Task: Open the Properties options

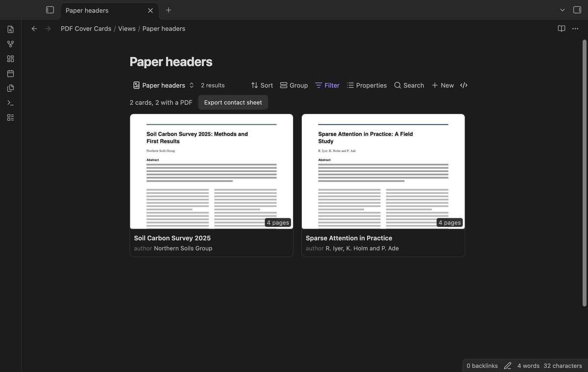Action: (x=367, y=85)
